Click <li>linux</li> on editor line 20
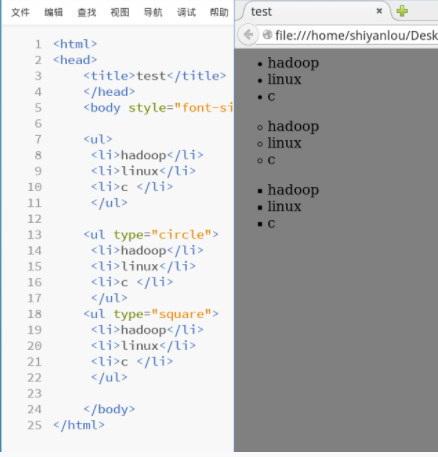The height and width of the screenshot is (457, 438). (143, 346)
